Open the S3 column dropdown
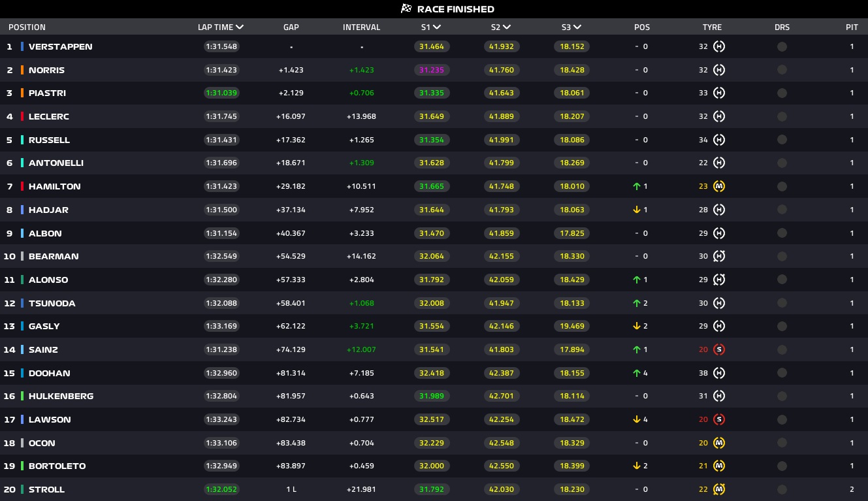Viewport: 868px width, 501px height. click(577, 27)
